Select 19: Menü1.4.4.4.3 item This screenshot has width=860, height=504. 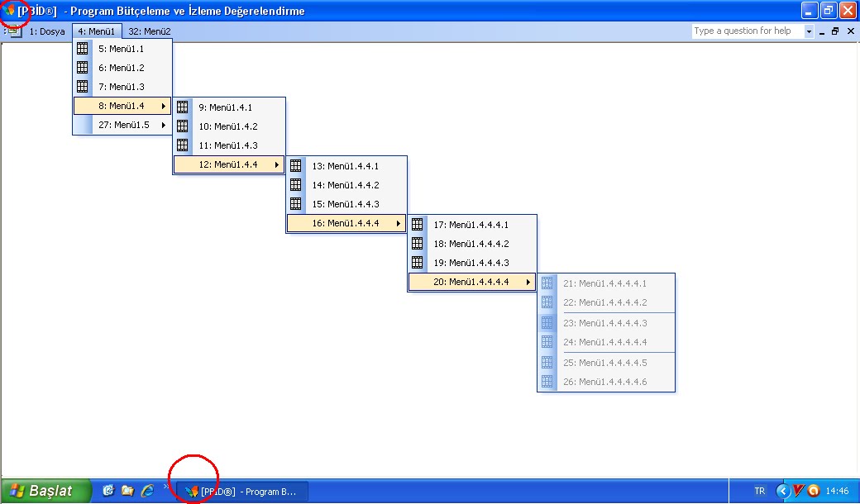tap(472, 263)
